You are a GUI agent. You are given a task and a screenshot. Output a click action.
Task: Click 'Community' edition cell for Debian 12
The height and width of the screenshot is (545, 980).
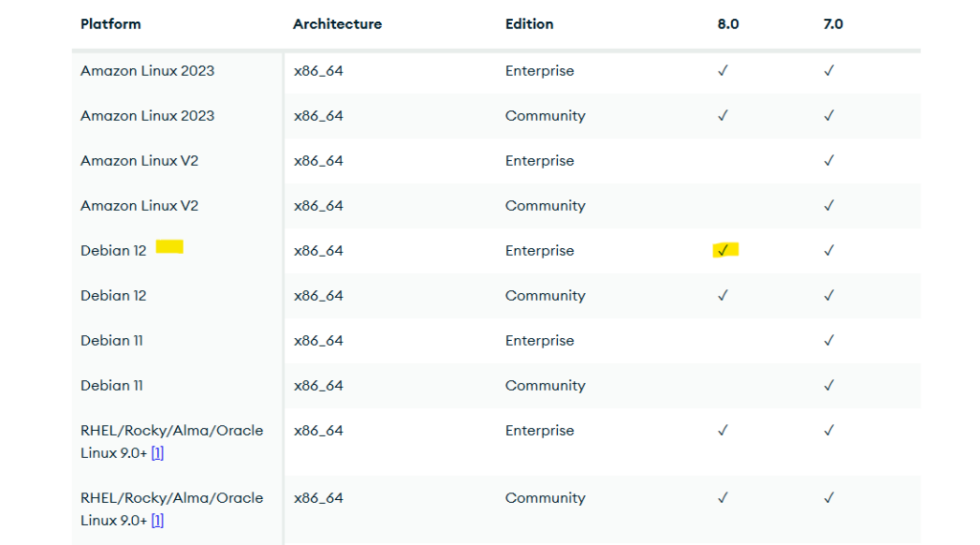[545, 296]
